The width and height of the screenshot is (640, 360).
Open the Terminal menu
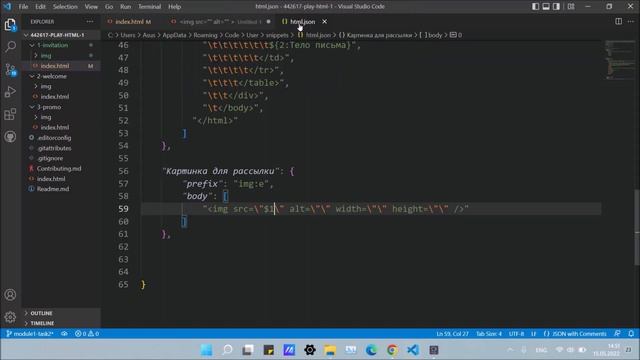(149, 7)
